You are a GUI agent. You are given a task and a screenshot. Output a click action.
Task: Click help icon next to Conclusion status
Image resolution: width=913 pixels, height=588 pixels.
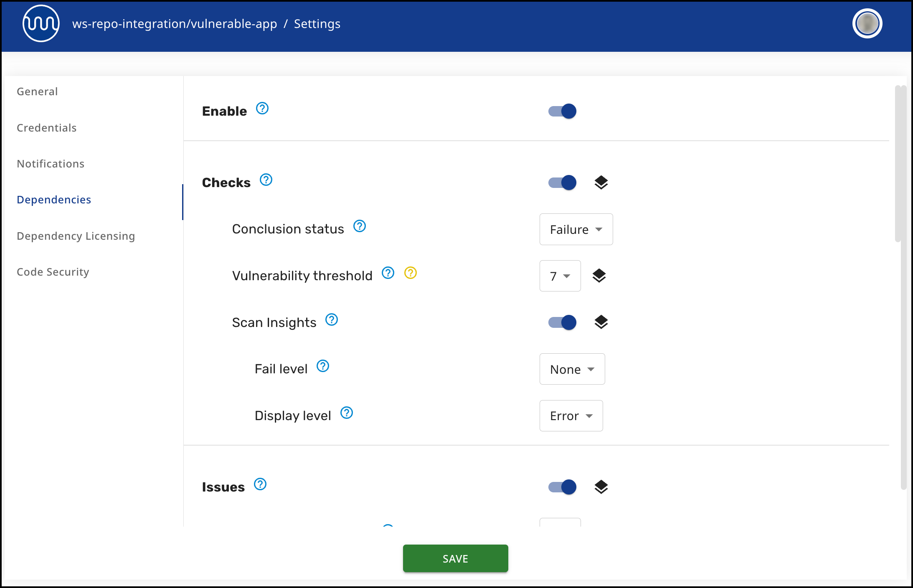360,226
